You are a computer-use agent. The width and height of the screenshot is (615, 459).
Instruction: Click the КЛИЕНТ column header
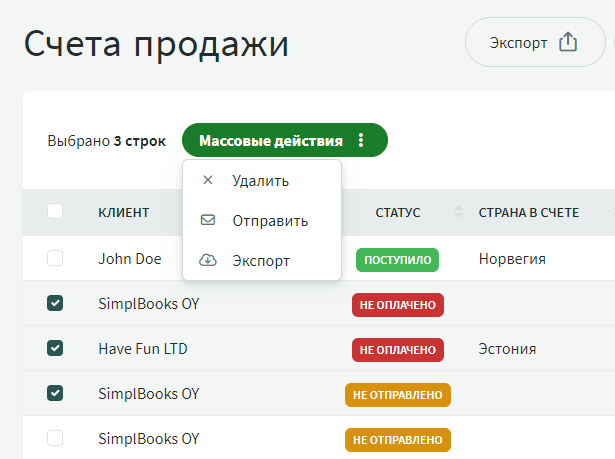[x=124, y=212]
